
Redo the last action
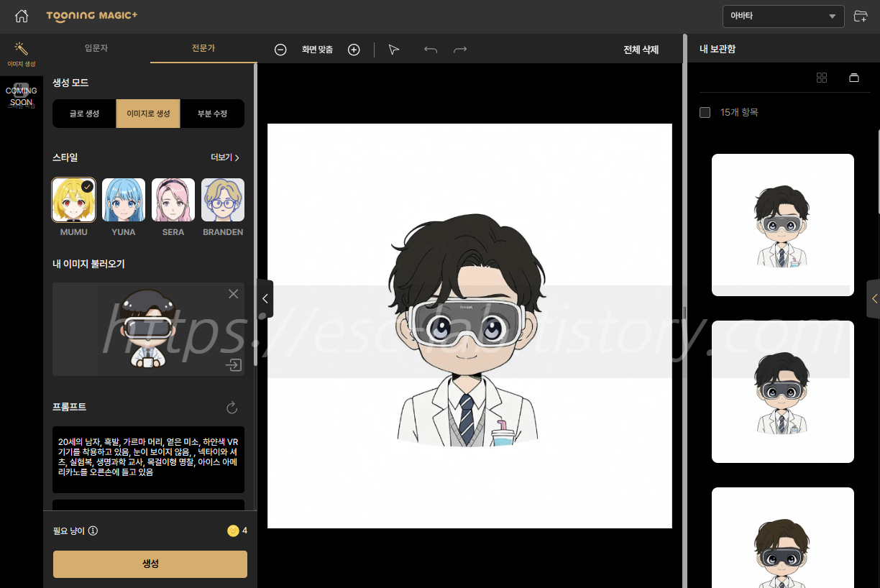tap(460, 50)
